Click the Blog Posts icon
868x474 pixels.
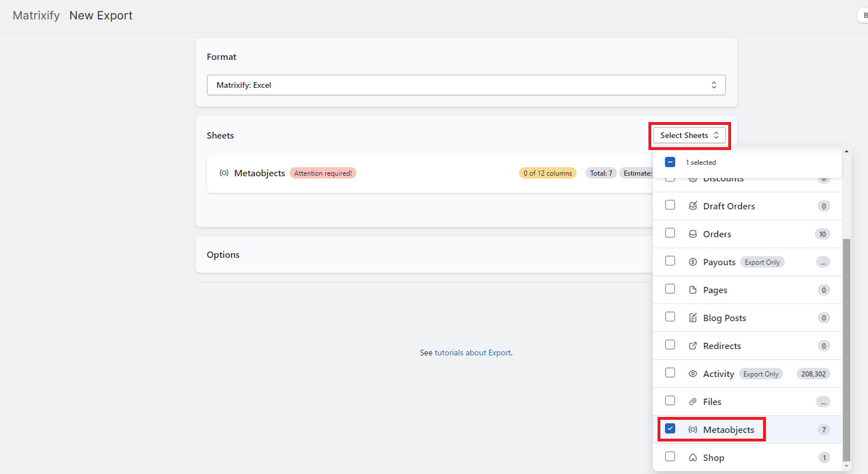[693, 318]
